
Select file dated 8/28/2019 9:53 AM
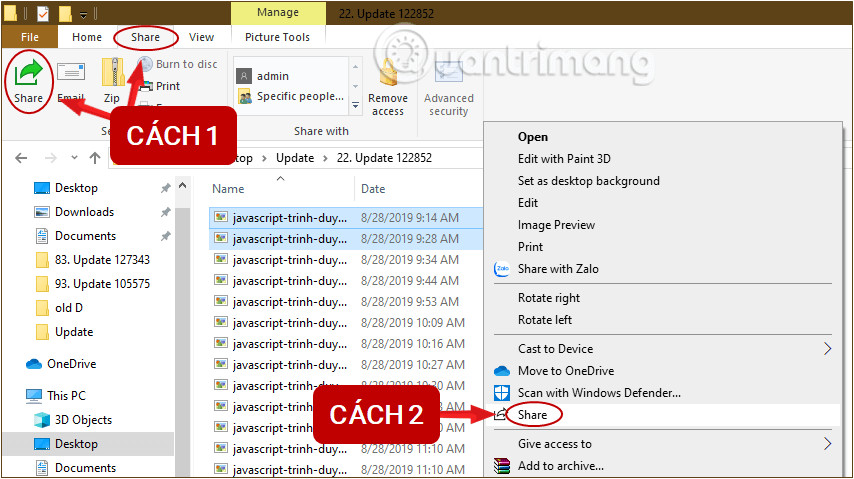click(x=346, y=302)
